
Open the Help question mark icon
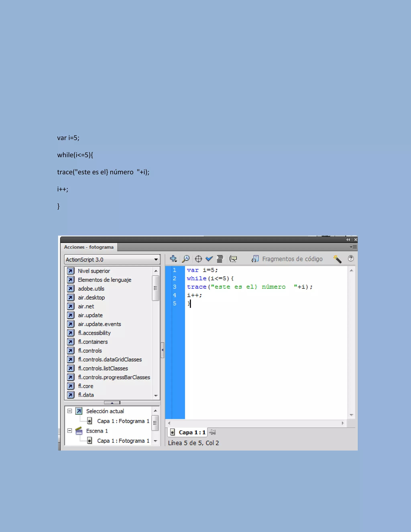(351, 258)
